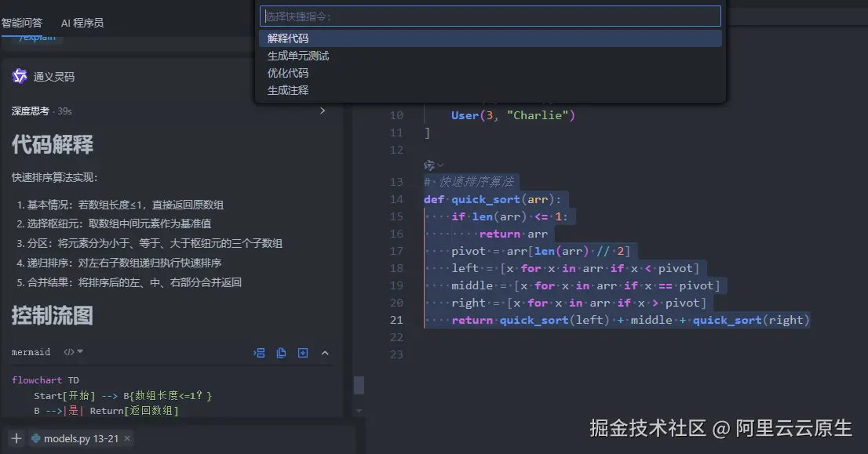The height and width of the screenshot is (454, 868).
Task: Expand the 深度思考 section chevron
Action: [x=323, y=111]
